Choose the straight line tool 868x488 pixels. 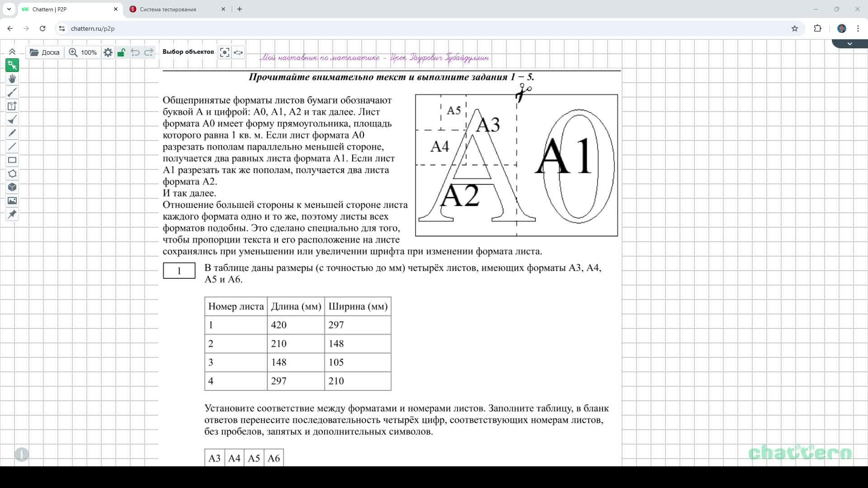pyautogui.click(x=12, y=147)
